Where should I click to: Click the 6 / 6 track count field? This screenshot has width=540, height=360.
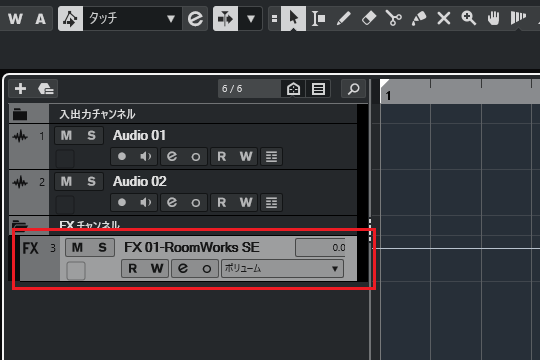click(249, 89)
